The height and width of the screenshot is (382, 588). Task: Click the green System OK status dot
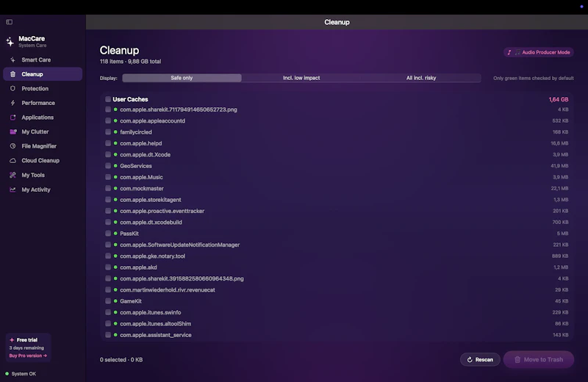click(x=7, y=374)
